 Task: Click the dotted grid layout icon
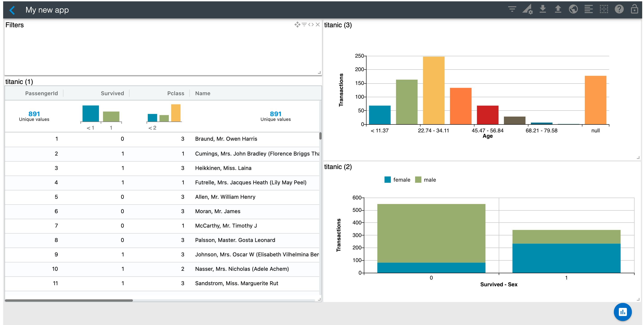[604, 9]
